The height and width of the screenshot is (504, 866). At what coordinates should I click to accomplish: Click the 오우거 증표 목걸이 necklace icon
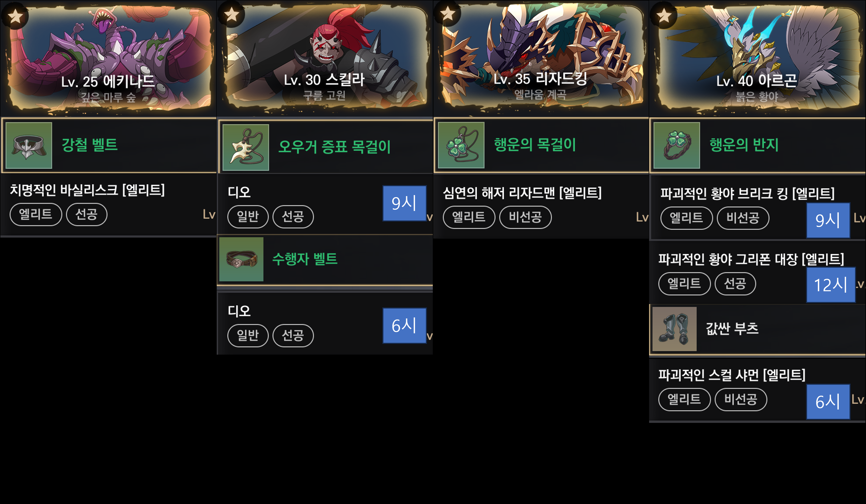(x=246, y=147)
